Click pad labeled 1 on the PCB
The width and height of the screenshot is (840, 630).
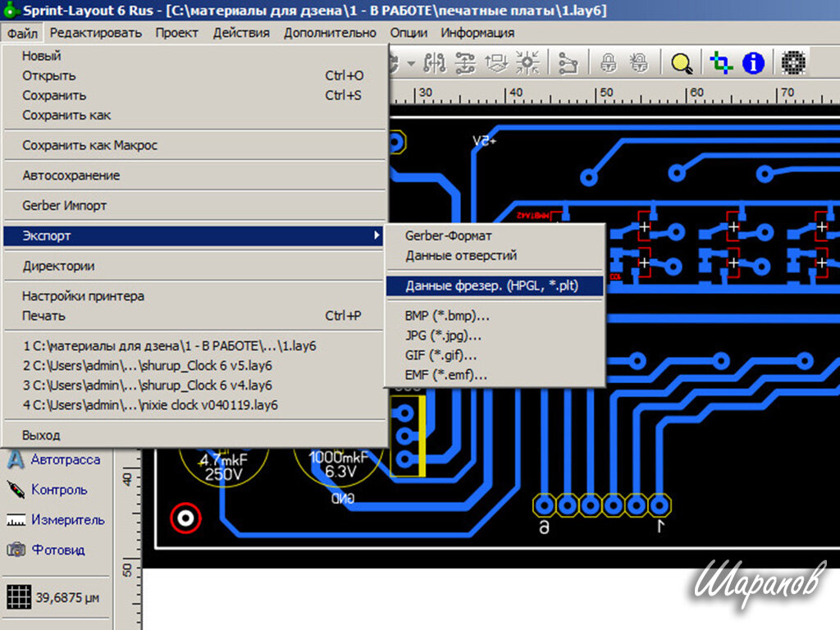click(x=660, y=505)
